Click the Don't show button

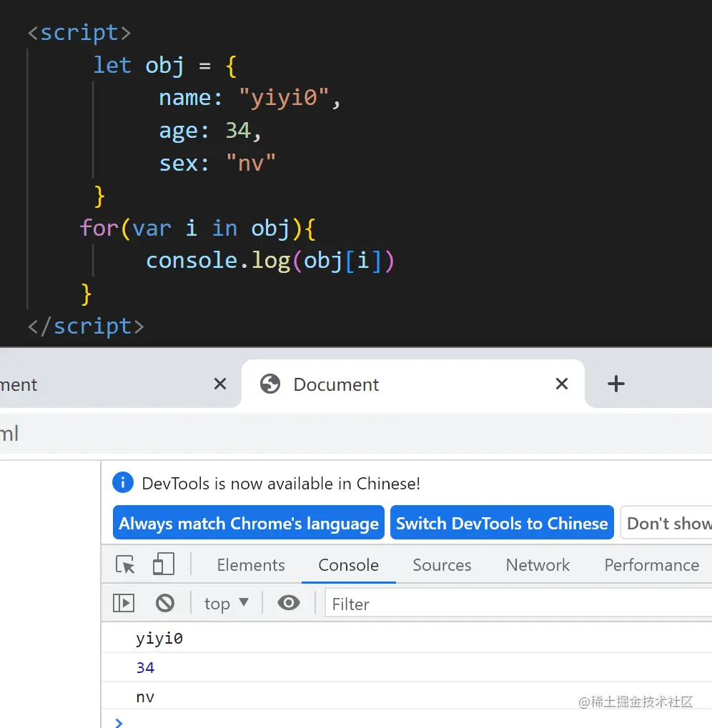point(666,523)
